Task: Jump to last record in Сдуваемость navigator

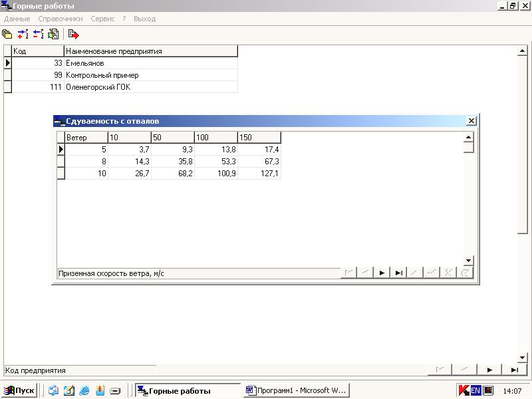Action: pos(398,273)
